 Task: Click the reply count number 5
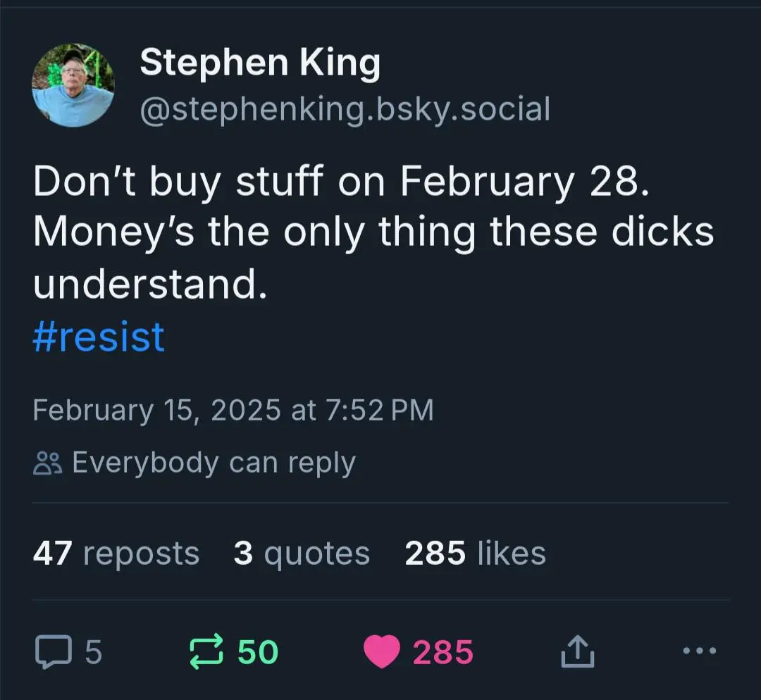click(94, 651)
